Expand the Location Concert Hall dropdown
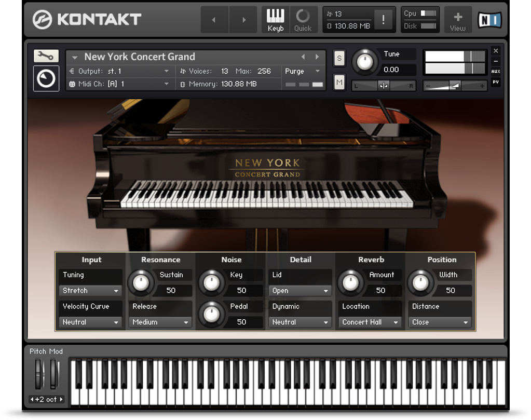This screenshot has height=420, width=531. (371, 322)
